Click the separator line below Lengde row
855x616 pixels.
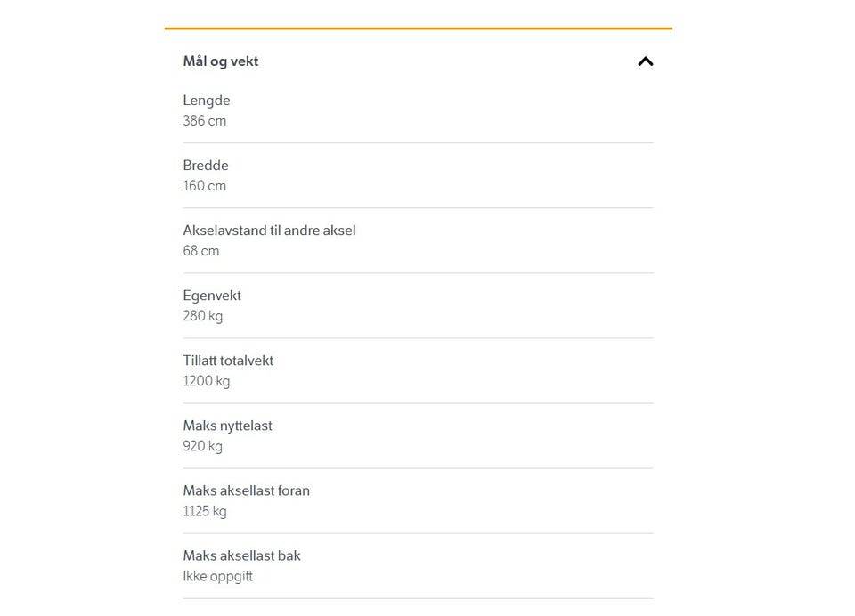[x=418, y=142]
